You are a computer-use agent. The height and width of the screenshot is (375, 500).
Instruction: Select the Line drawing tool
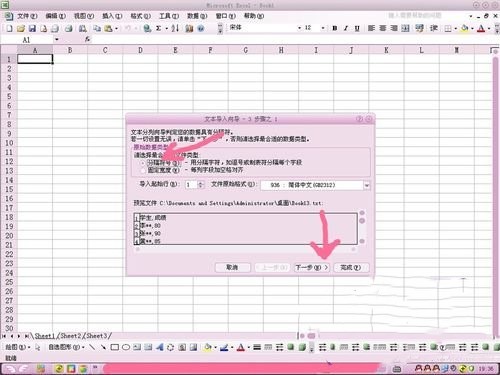[x=92, y=347]
